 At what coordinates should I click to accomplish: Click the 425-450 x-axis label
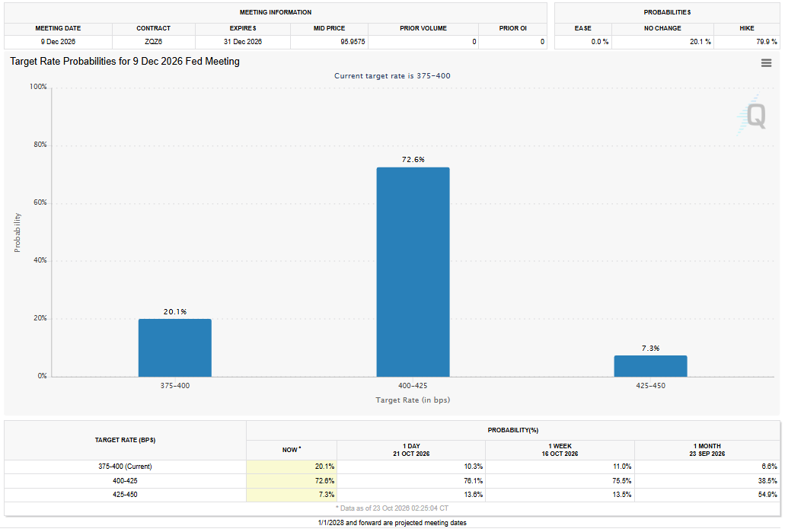point(650,386)
